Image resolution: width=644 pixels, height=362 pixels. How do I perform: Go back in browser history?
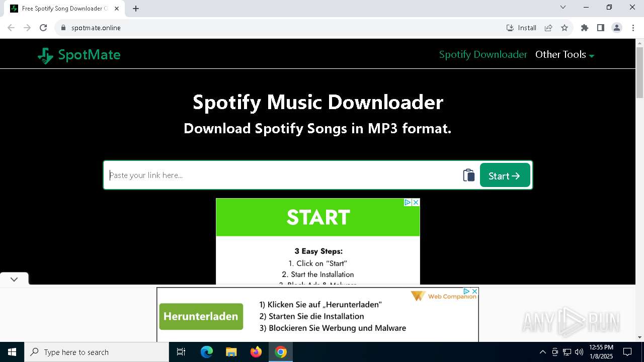(x=11, y=28)
